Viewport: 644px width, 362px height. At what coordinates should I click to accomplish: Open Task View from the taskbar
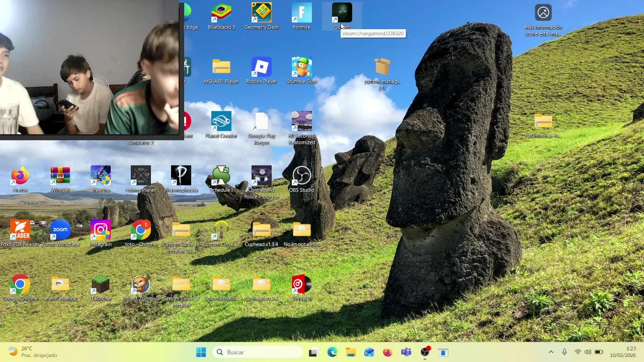(313, 352)
